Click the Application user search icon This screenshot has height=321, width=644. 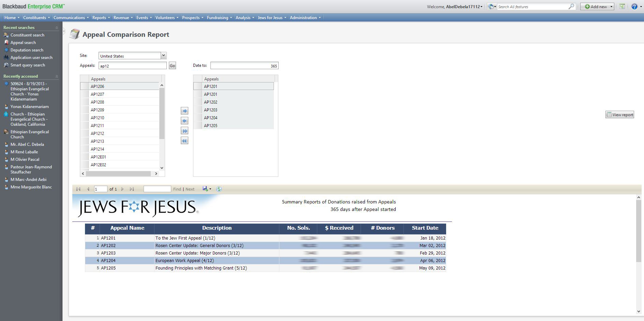click(x=6, y=58)
